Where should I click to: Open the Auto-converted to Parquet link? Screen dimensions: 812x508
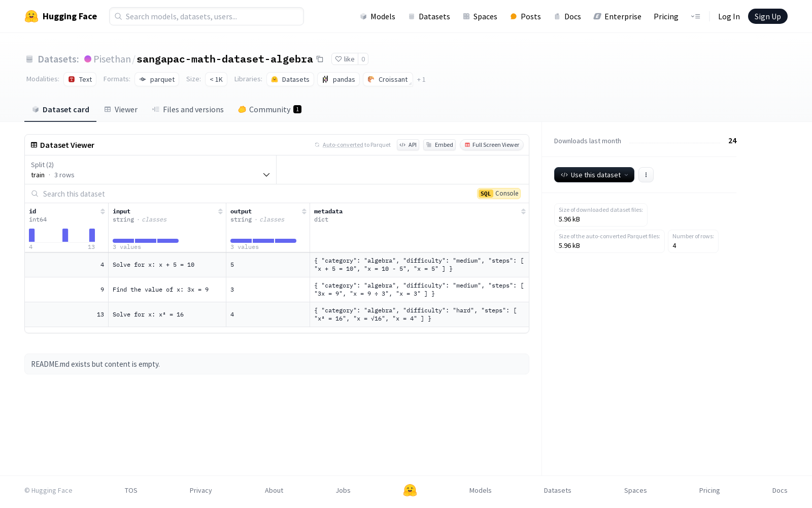(x=343, y=145)
